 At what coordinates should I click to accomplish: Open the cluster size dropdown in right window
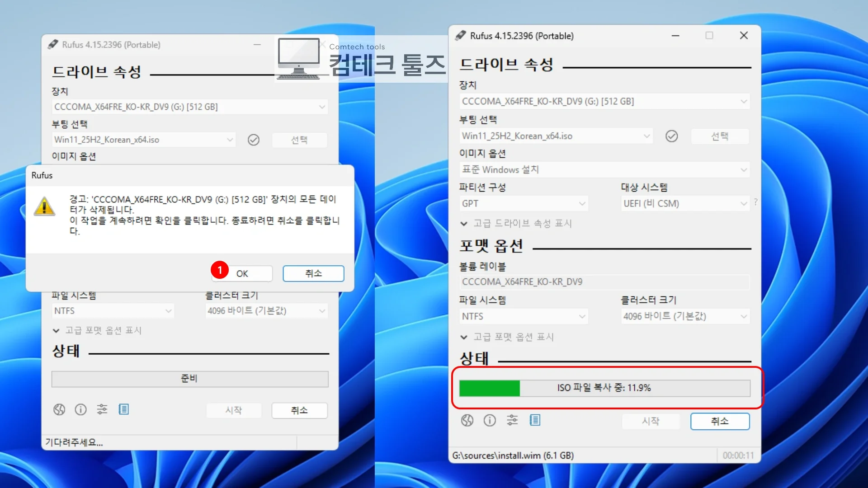tap(685, 316)
